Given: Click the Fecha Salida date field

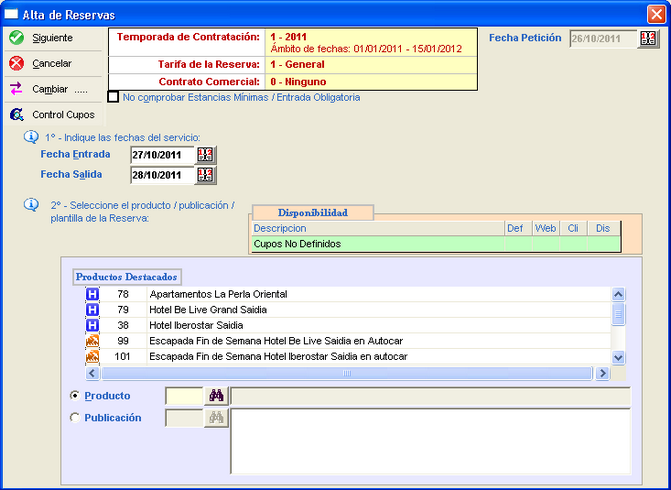Looking at the screenshot, I should 162,175.
